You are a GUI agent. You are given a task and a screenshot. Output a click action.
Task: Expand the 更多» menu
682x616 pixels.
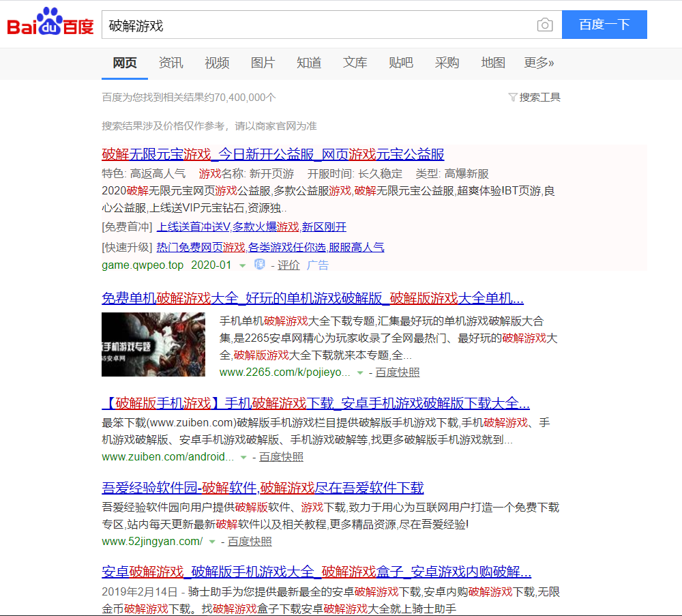pos(539,63)
